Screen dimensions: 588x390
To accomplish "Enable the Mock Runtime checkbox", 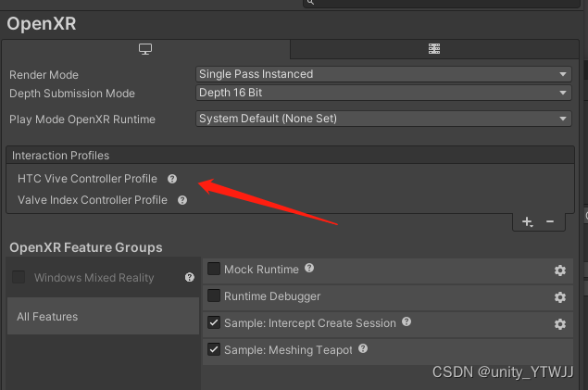I will pyautogui.click(x=215, y=270).
